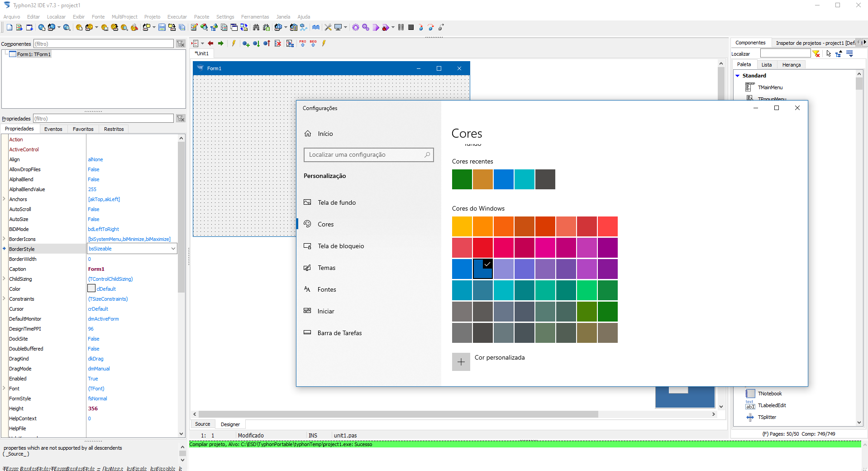The image size is (868, 471).
Task: Switch to the Herança tab
Action: tap(792, 65)
